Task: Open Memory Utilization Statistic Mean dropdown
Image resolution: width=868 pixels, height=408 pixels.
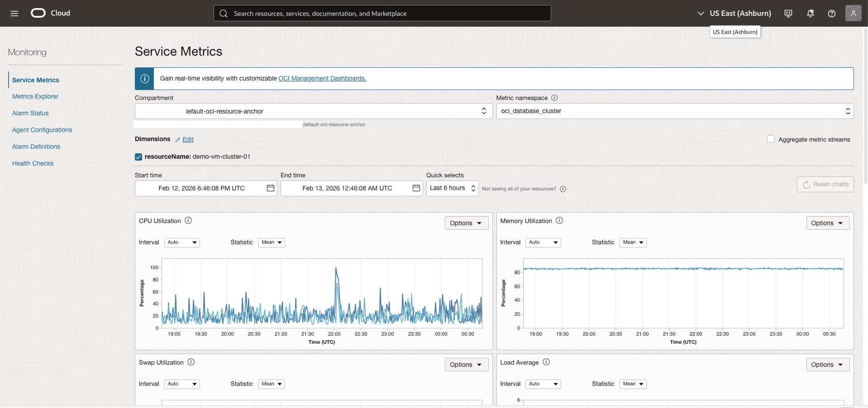Action: (633, 242)
